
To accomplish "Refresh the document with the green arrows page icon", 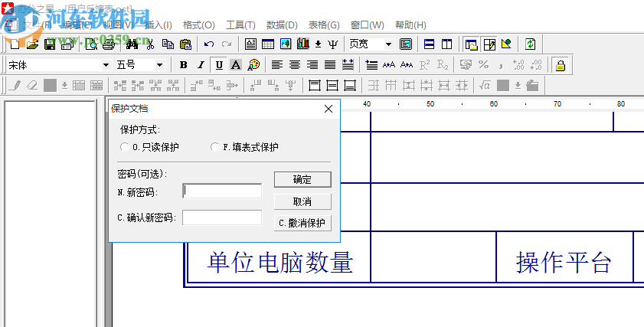I will pos(530,44).
